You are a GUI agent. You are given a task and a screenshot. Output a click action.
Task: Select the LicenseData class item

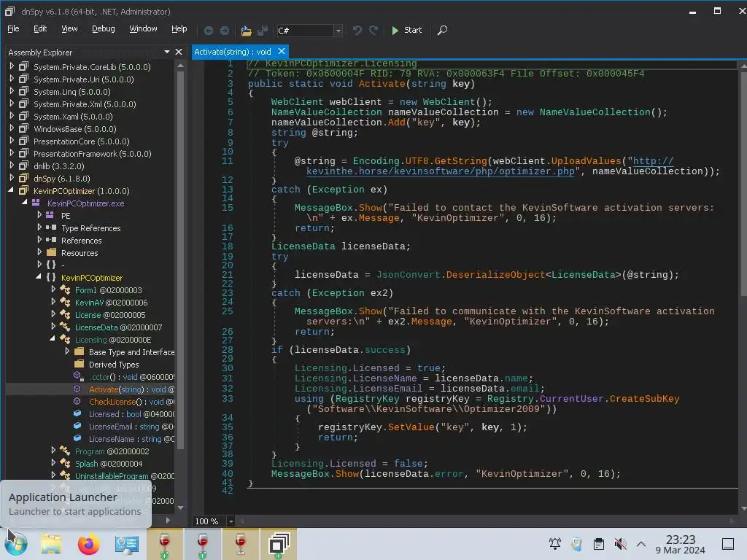coord(118,327)
